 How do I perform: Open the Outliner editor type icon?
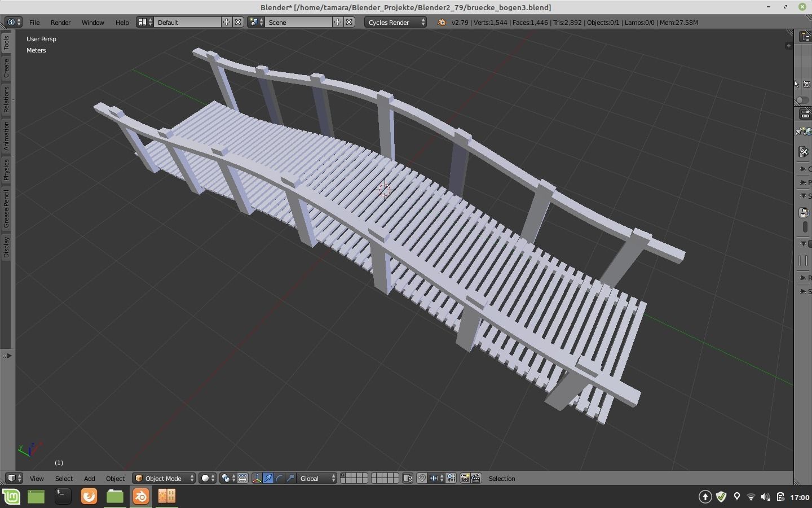click(805, 37)
